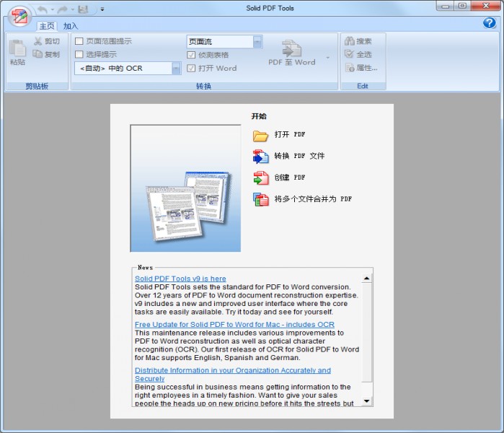Click the Solid PDF Tools application orb button
The height and width of the screenshot is (433, 504).
click(19, 16)
